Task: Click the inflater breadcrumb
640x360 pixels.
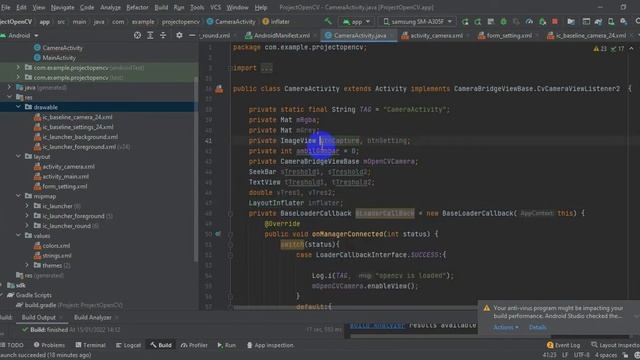Action: (276, 22)
